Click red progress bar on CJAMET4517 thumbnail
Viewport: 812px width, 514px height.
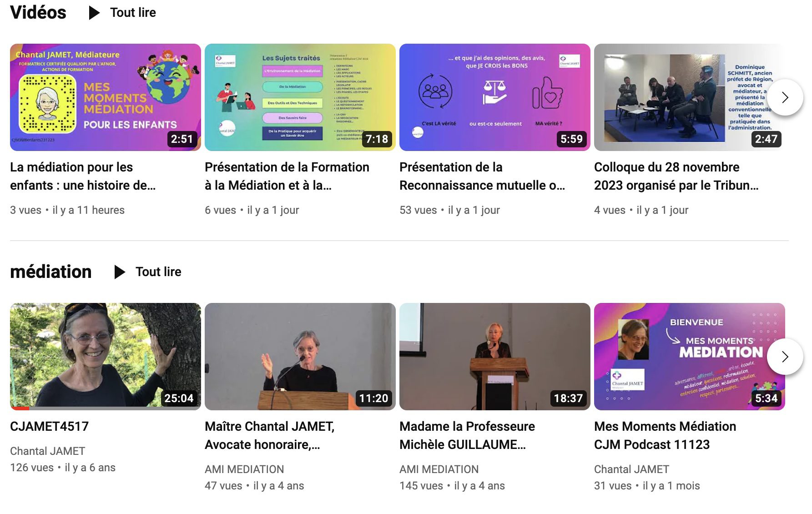coord(20,408)
